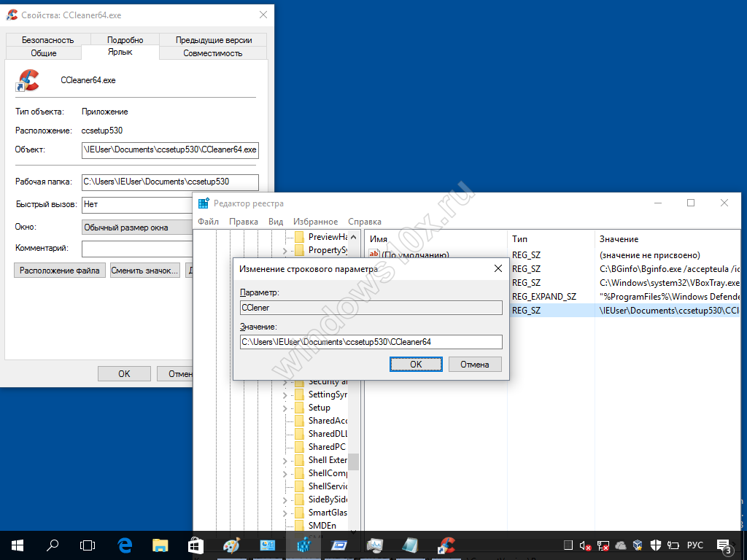Open the Action Center notification icon
747x560 pixels.
(725, 545)
